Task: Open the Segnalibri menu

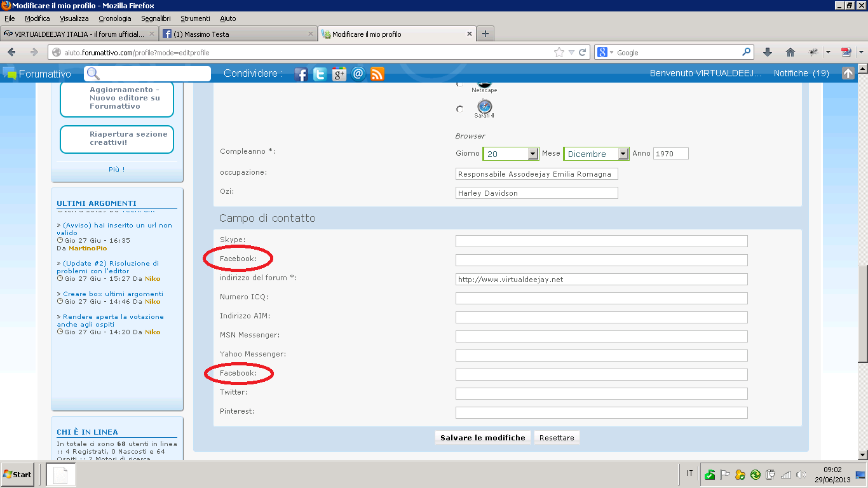Action: [157, 18]
